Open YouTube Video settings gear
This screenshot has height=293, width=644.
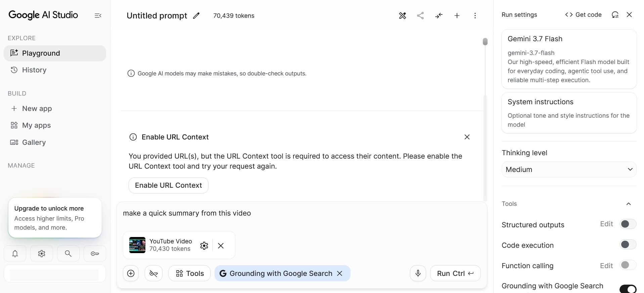[204, 246]
